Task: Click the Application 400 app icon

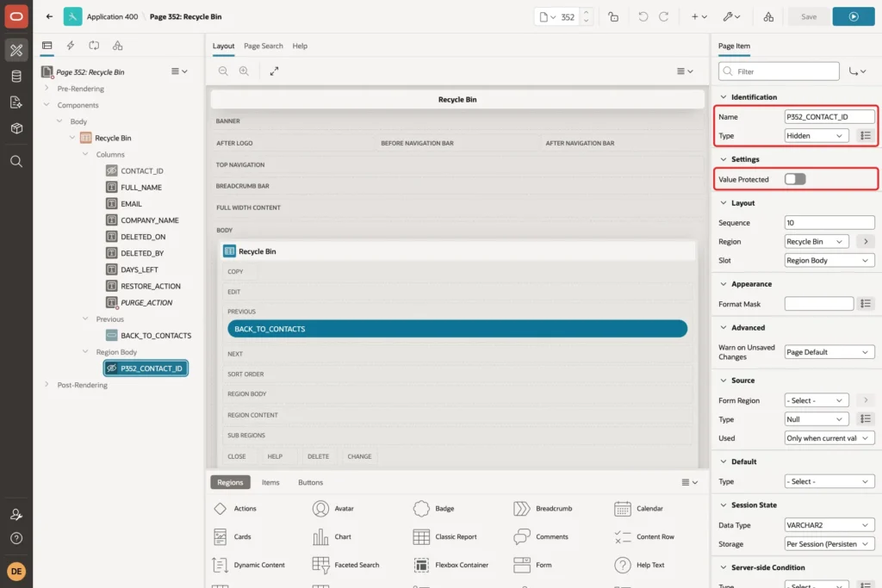Action: (x=72, y=16)
